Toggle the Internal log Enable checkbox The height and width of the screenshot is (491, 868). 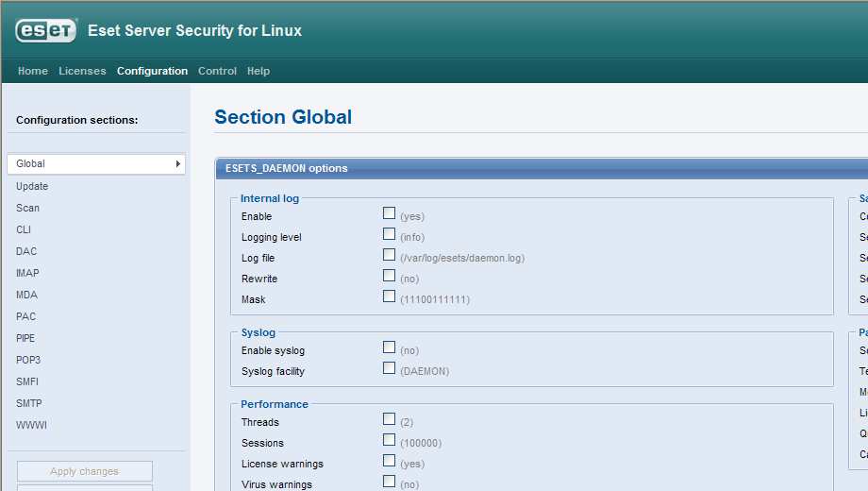click(x=389, y=212)
